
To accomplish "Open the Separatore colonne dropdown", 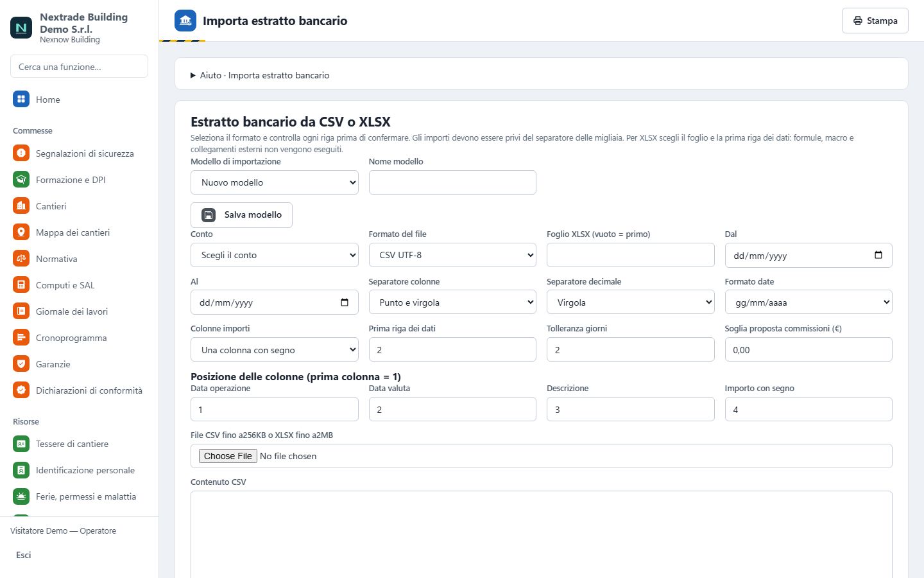I will pos(452,302).
